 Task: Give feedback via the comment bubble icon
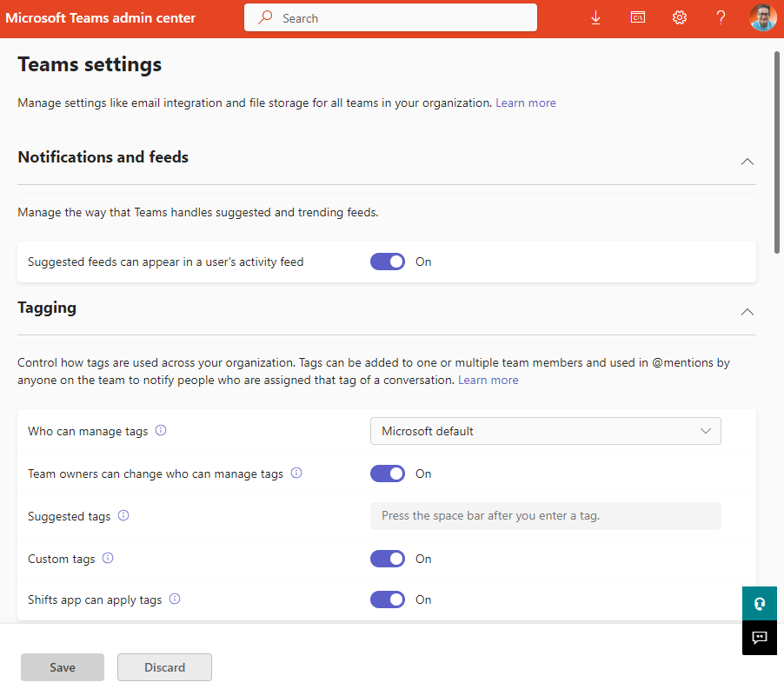[759, 638]
